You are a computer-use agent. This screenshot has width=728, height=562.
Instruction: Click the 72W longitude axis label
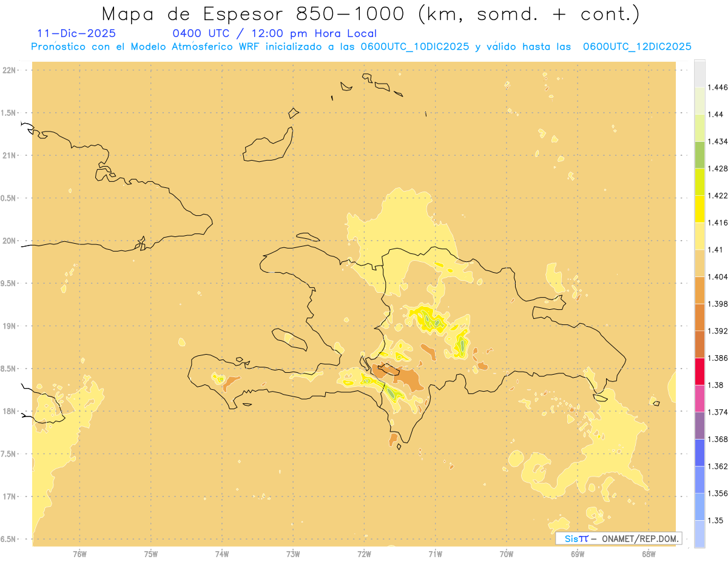point(365,554)
